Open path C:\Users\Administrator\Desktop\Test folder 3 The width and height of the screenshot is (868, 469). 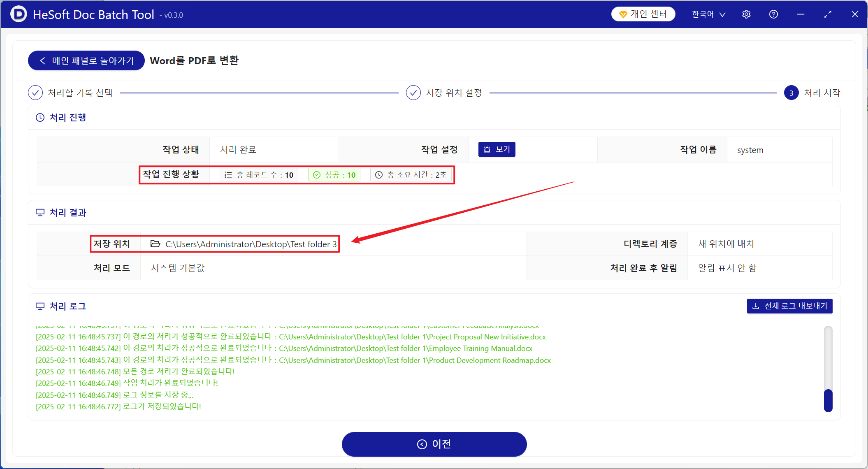click(x=251, y=244)
